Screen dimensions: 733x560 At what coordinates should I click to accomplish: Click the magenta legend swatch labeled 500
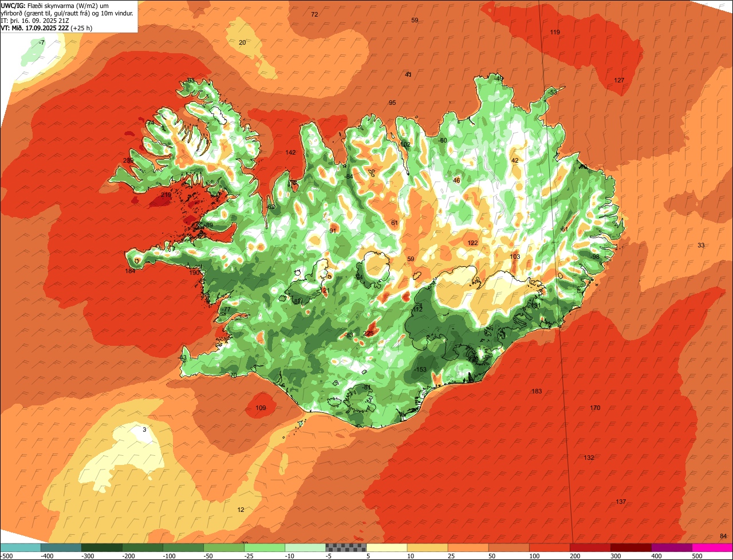[x=712, y=548]
